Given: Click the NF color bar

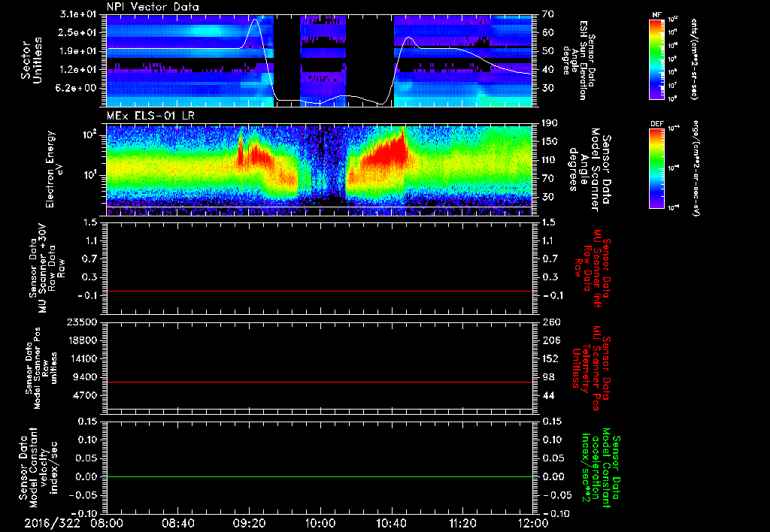Looking at the screenshot, I should pyautogui.click(x=656, y=59).
